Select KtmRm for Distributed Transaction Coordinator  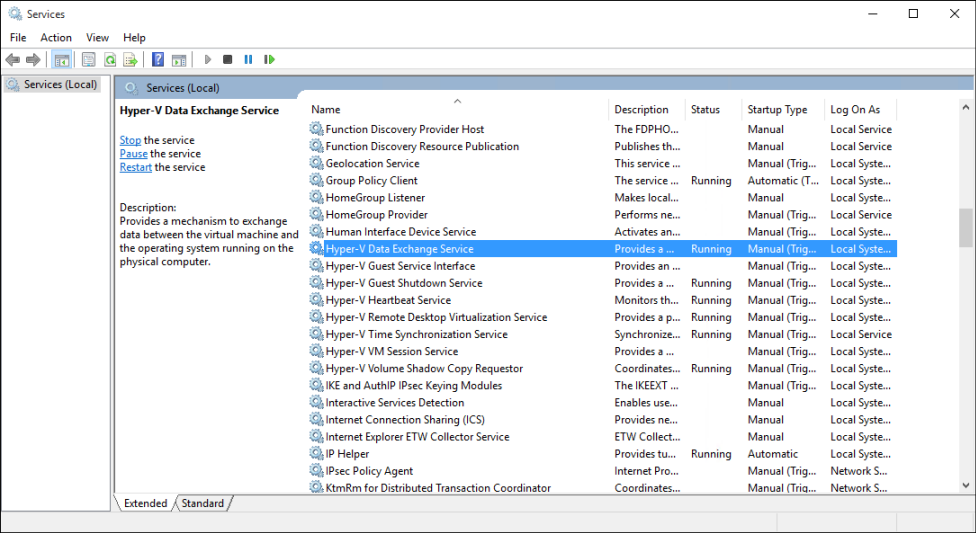click(x=603, y=488)
